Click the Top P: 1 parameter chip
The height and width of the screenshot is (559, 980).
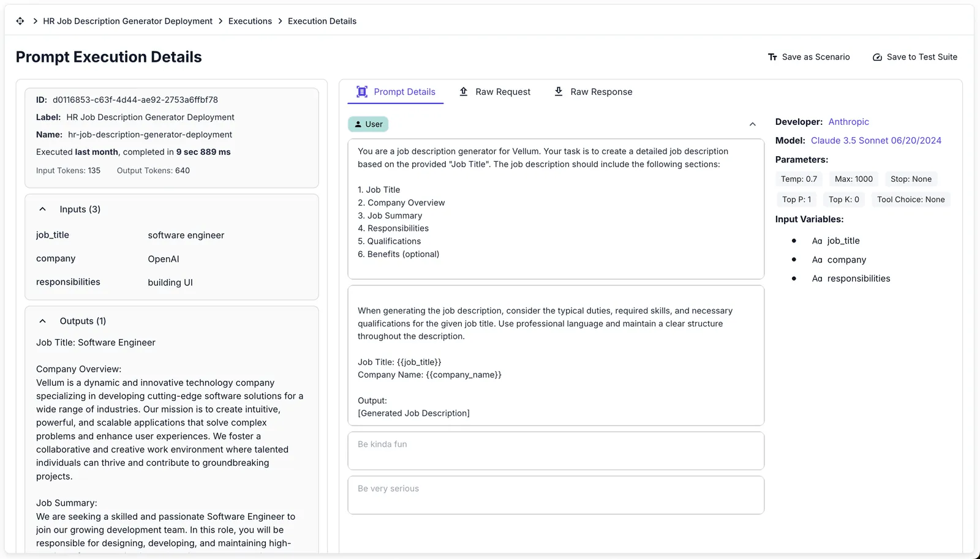coord(796,200)
